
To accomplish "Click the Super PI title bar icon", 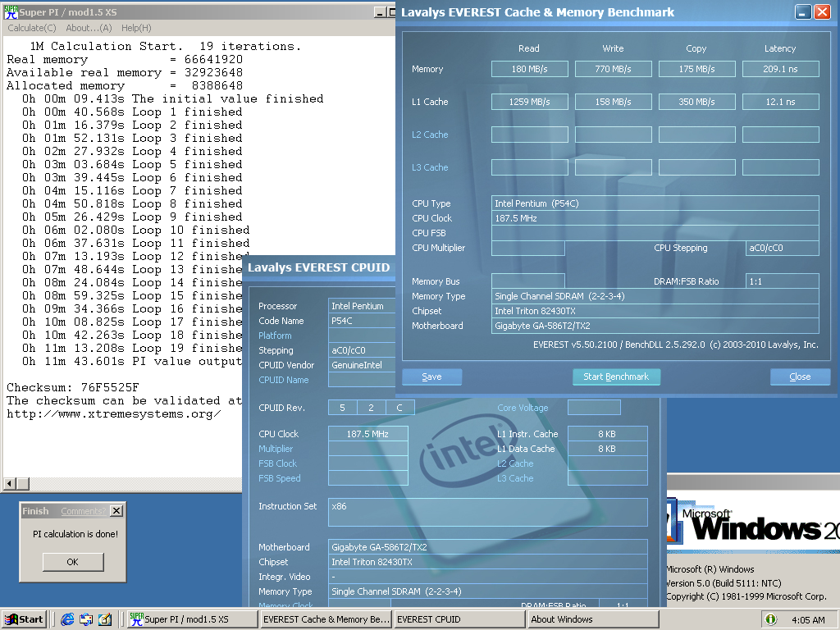I will click(x=11, y=11).
